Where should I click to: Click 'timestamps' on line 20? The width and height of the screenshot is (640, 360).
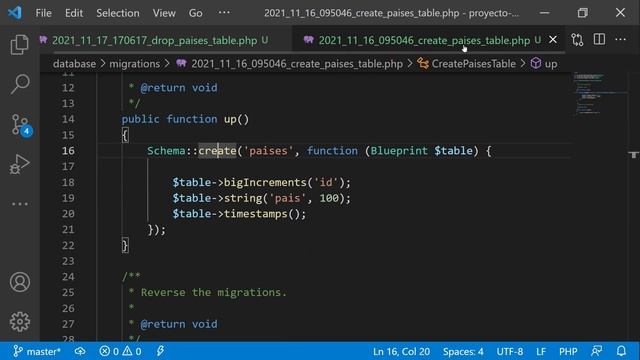coord(256,213)
